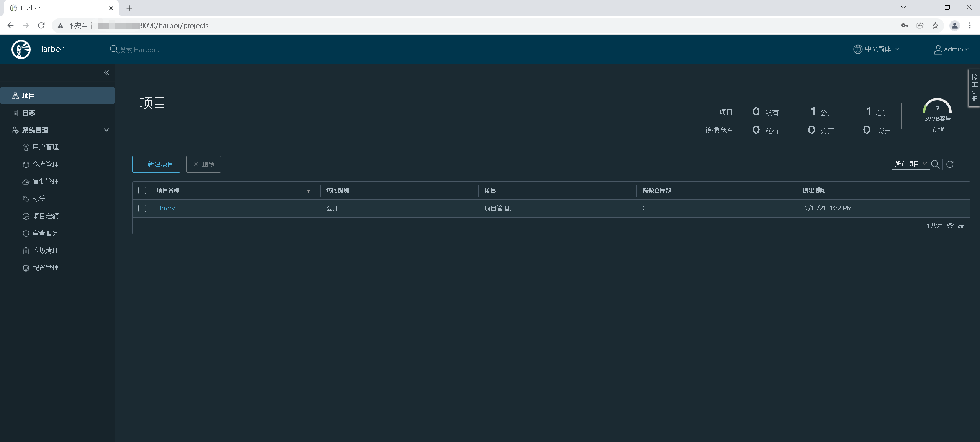Collapse the sidebar with double-chevron icon

(x=106, y=72)
